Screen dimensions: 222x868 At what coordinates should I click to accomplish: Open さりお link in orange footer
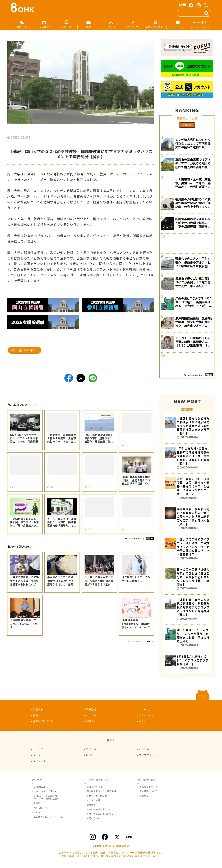point(142,721)
